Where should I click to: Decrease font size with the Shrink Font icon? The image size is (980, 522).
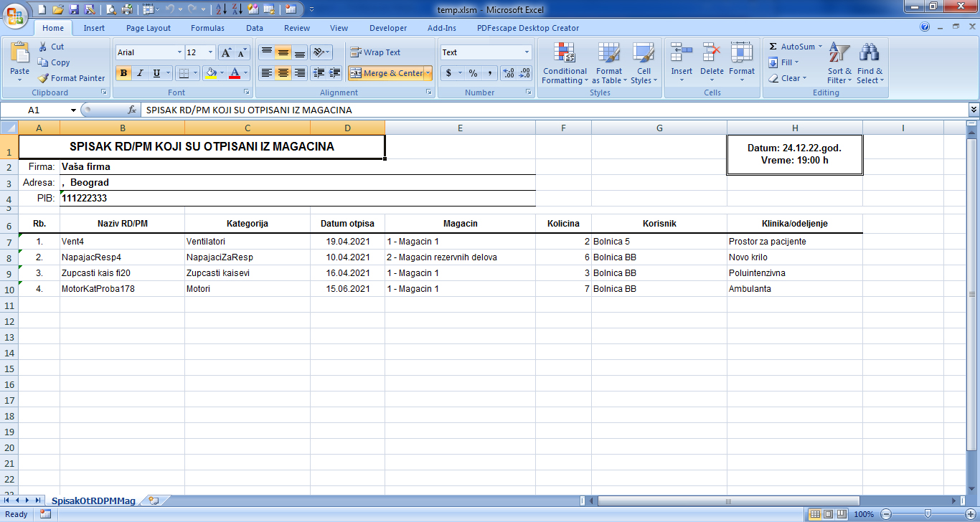coord(242,52)
